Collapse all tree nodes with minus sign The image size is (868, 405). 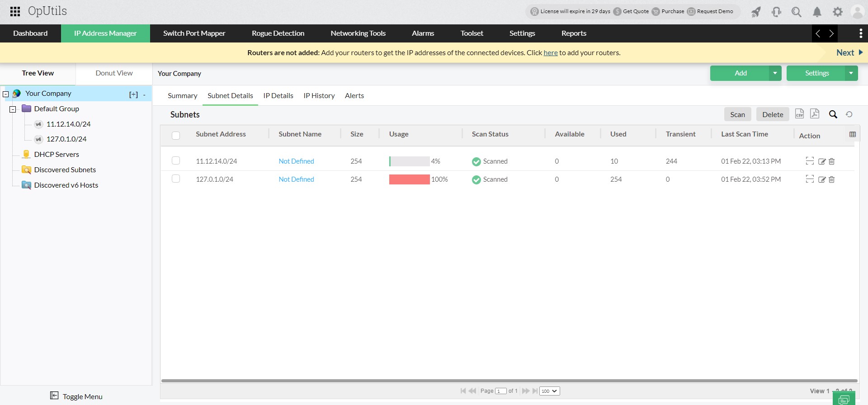144,94
